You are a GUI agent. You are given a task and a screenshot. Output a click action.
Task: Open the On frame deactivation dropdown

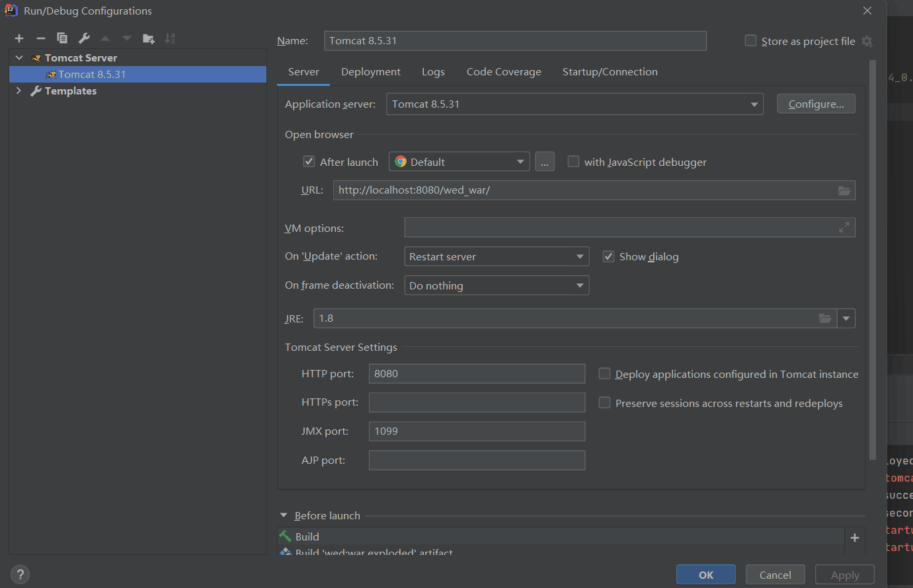pyautogui.click(x=496, y=285)
